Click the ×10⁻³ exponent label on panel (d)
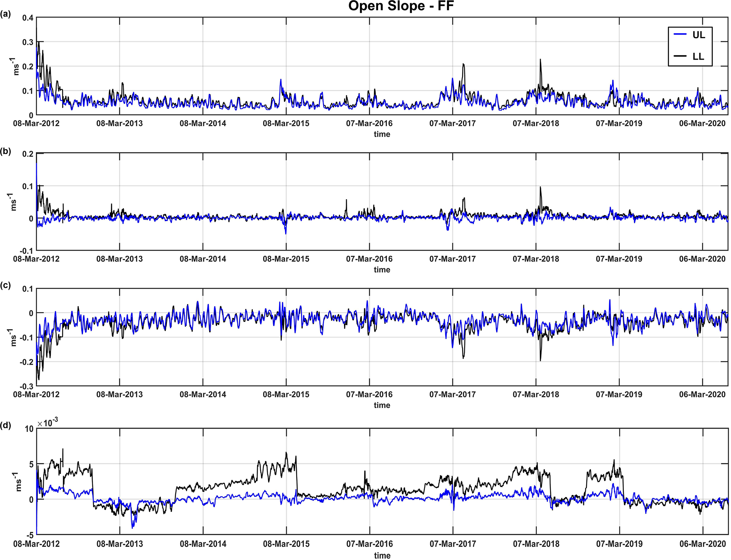731x560 pixels. tap(48, 422)
